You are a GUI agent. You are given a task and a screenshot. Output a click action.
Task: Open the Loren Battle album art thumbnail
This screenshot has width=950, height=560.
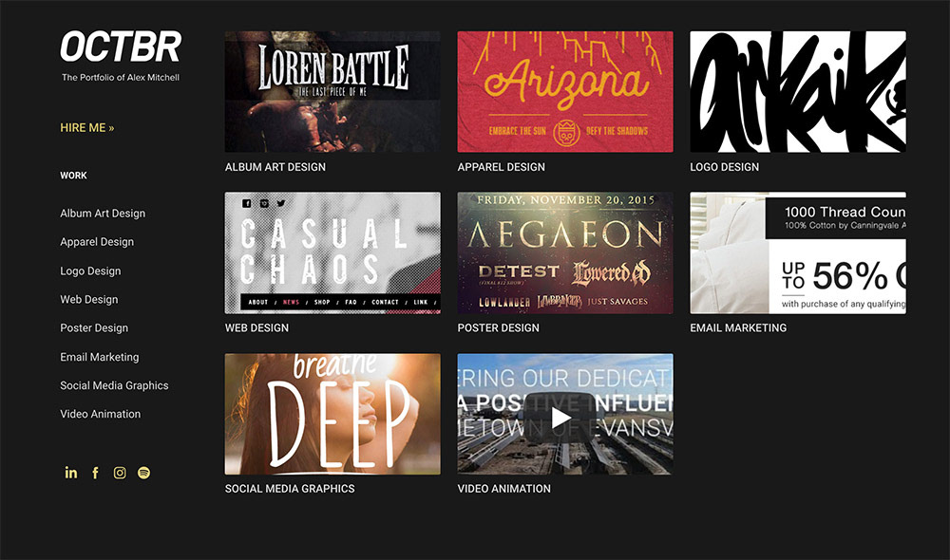332,92
